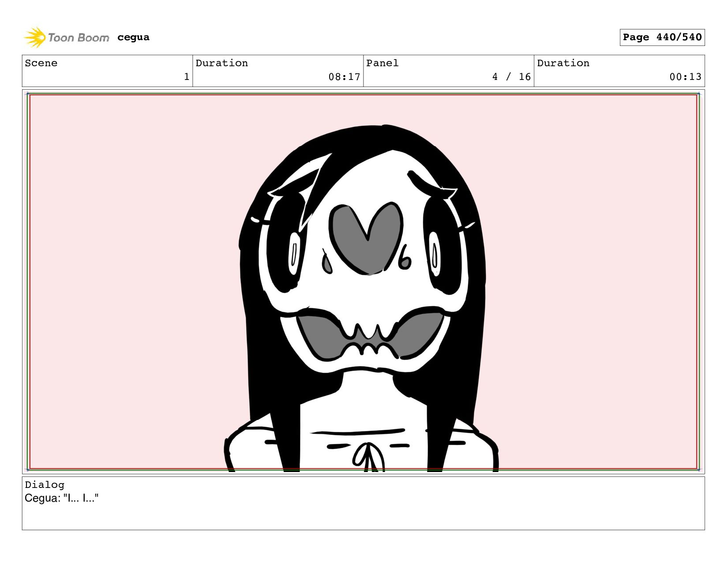Click the Dialog label
Image resolution: width=728 pixels, height=563 pixels.
[x=45, y=485]
